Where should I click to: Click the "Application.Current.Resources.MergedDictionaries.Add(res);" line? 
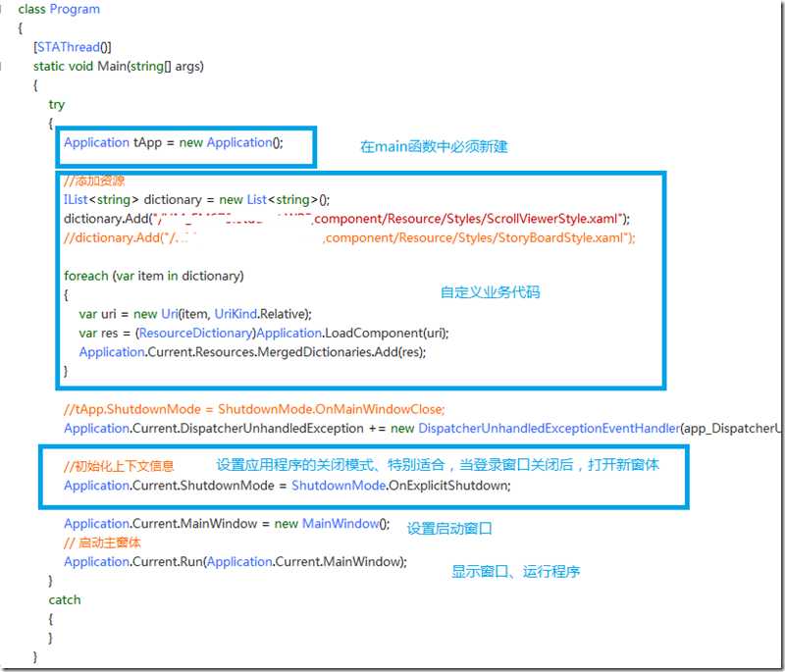point(252,352)
